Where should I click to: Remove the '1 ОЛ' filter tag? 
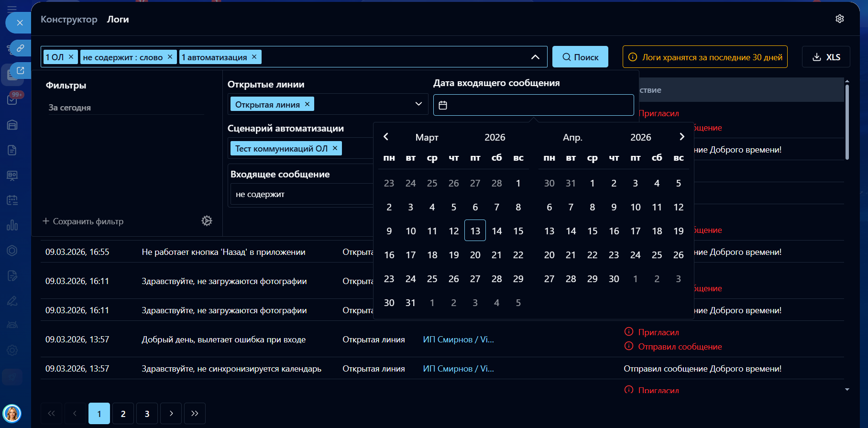71,57
